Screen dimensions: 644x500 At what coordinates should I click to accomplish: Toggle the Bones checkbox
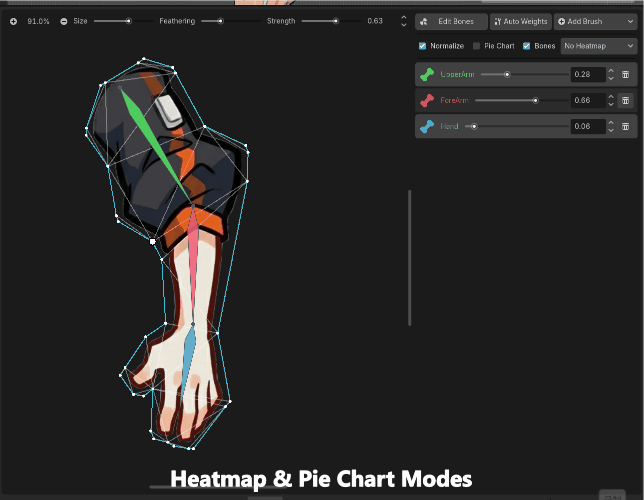pyautogui.click(x=527, y=46)
